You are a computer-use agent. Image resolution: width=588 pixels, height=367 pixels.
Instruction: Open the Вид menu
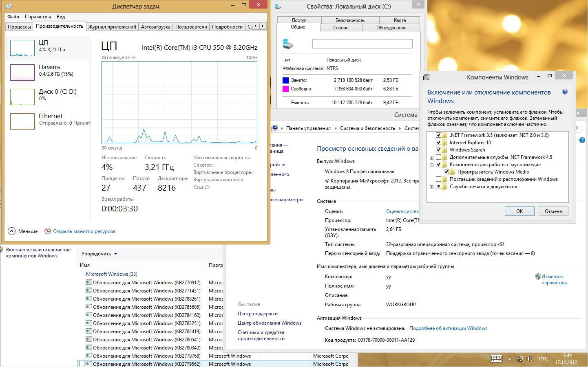click(61, 17)
